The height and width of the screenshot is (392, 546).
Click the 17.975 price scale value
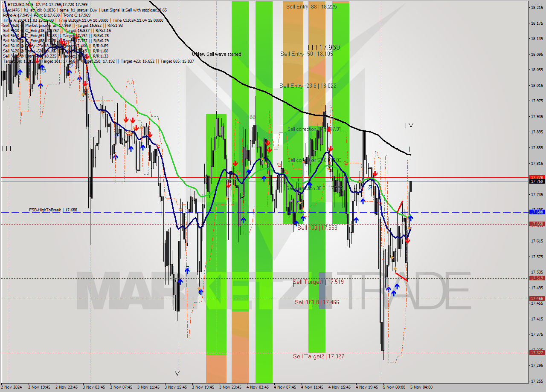537,101
